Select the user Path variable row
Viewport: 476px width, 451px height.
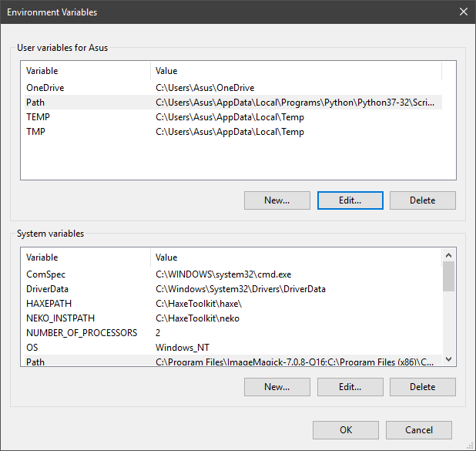(x=35, y=103)
